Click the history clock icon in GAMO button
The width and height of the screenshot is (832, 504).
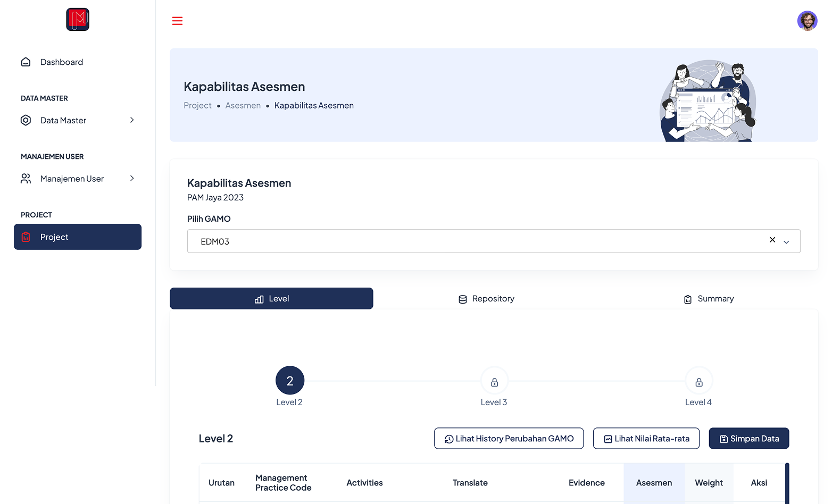pos(448,438)
